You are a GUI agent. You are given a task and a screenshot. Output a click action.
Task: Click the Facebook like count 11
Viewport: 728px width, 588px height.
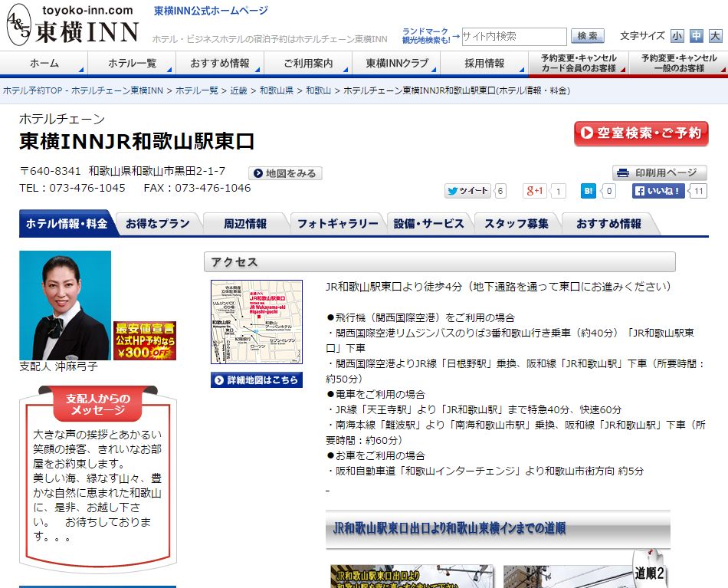[x=698, y=191]
